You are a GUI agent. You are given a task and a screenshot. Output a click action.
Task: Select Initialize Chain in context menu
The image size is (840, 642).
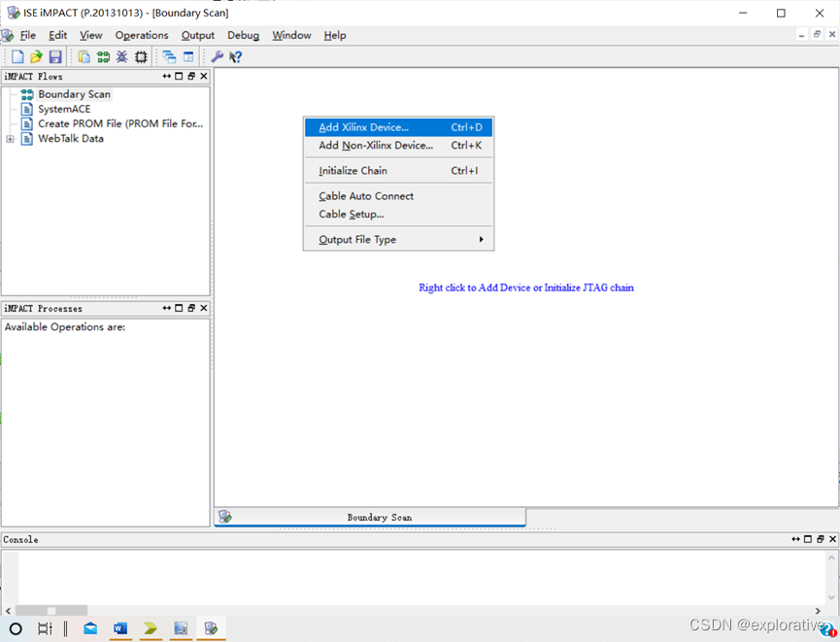(398, 171)
